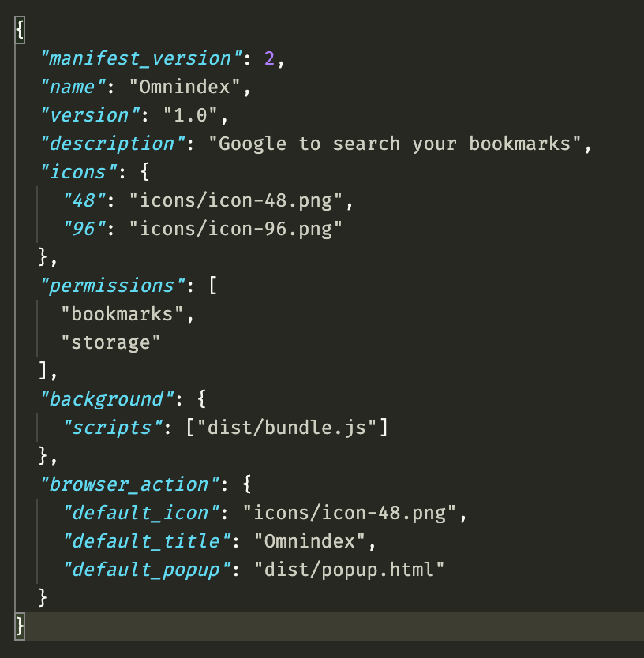
Task: Click the "Google to search your bookmarks" string
Action: (395, 144)
